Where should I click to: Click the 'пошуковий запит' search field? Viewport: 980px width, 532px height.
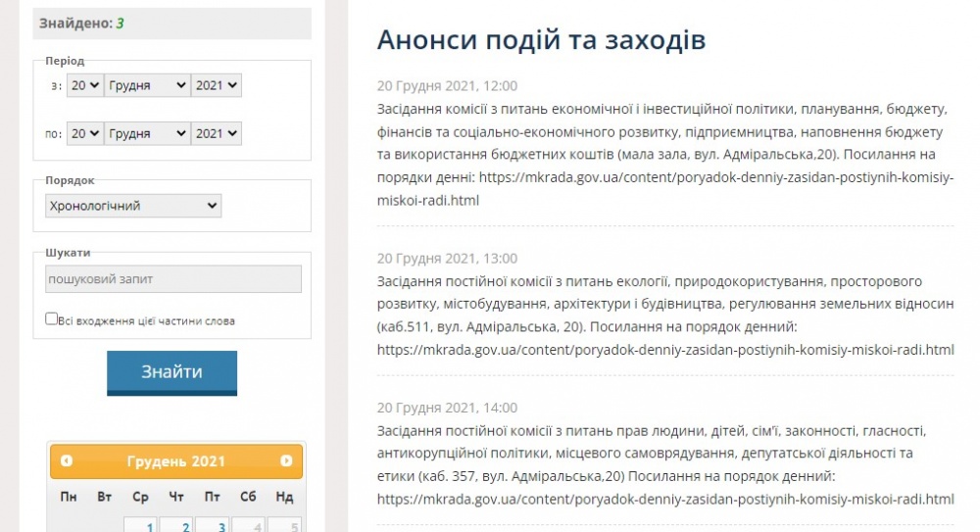click(x=173, y=279)
